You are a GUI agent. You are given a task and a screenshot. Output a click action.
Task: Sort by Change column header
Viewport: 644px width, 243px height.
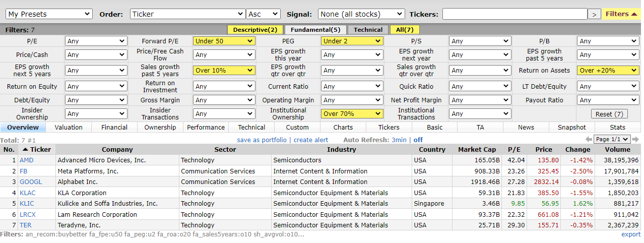[x=578, y=150]
